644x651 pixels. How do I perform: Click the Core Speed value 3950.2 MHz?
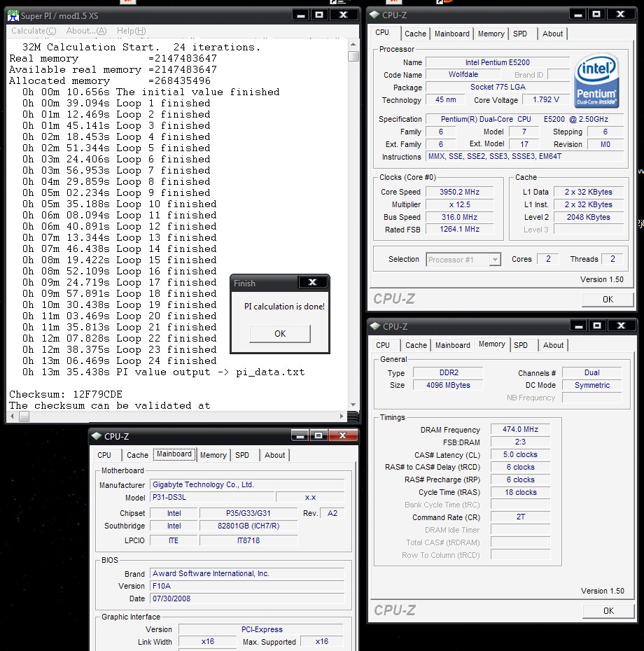click(x=460, y=192)
